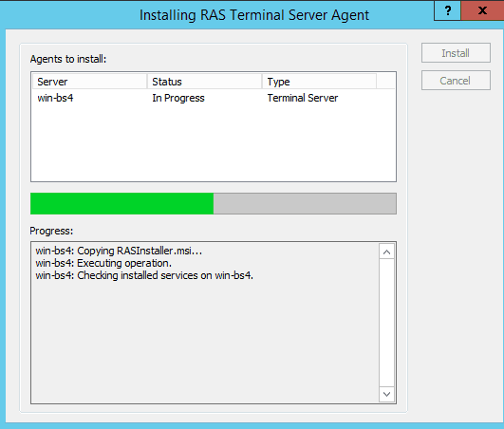Screen dimensions: 504x429
Task: Click the Agents to install label
Action: point(68,59)
